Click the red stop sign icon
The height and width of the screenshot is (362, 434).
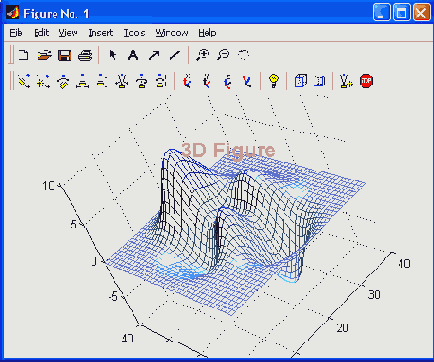(x=366, y=81)
